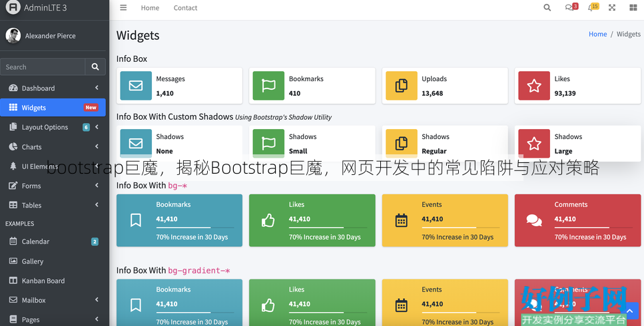644x326 pixels.
Task: Open Layout Options sidebar item
Action: point(53,127)
